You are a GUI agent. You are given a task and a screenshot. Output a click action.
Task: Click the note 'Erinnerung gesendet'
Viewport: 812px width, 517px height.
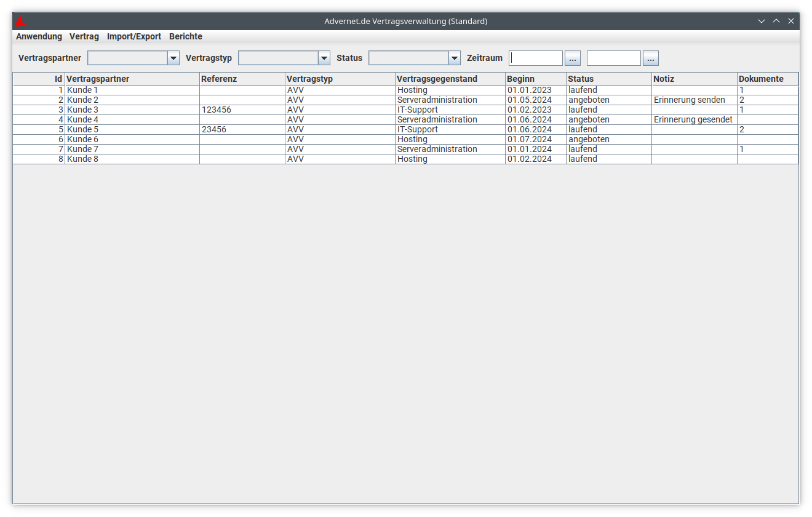(x=693, y=119)
